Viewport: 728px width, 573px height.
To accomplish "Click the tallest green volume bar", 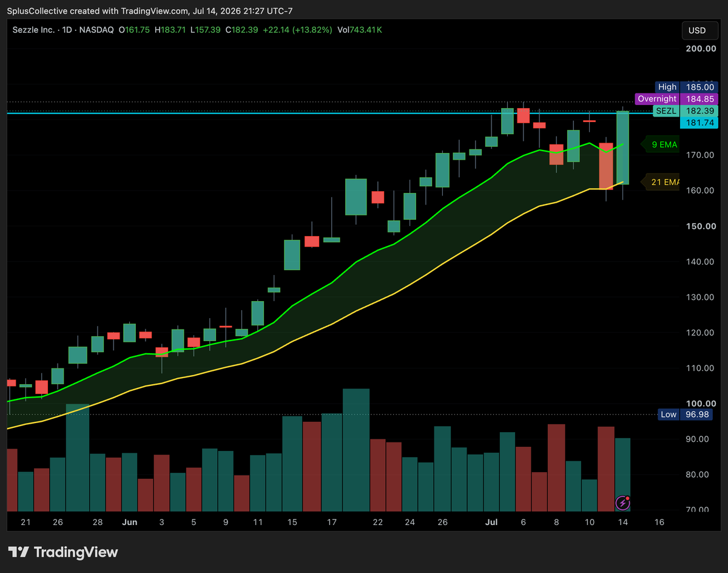I will pyautogui.click(x=356, y=449).
